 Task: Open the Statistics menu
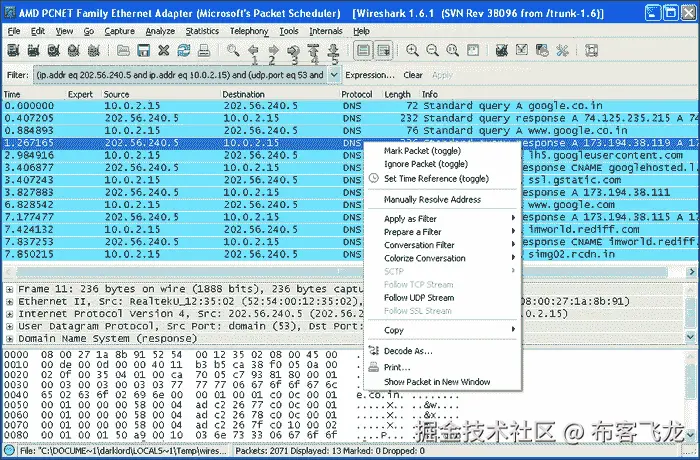202,31
